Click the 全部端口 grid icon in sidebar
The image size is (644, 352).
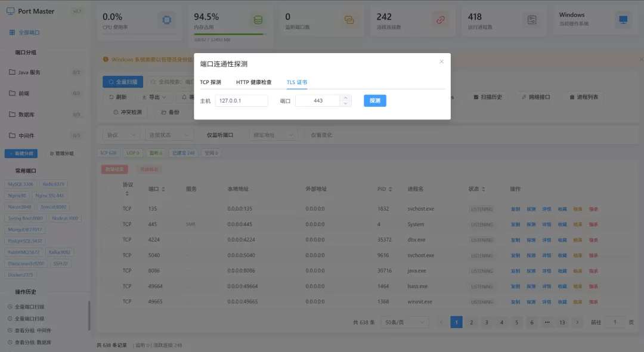[13, 32]
